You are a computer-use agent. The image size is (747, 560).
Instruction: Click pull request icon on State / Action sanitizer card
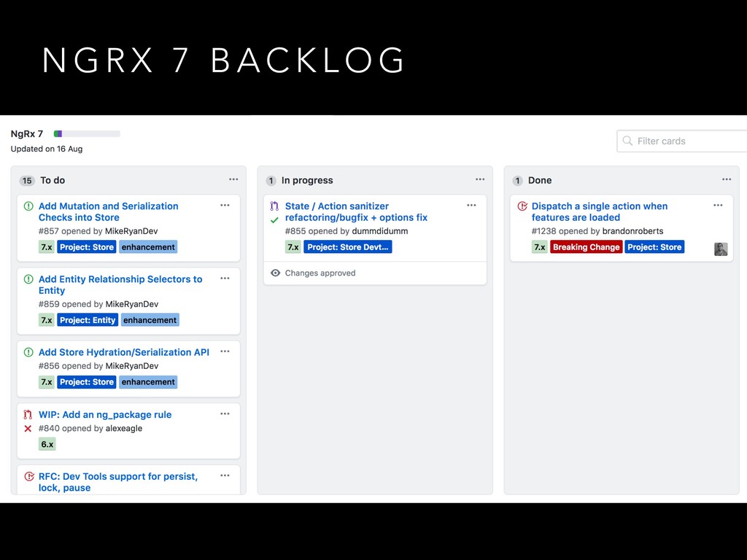point(274,206)
